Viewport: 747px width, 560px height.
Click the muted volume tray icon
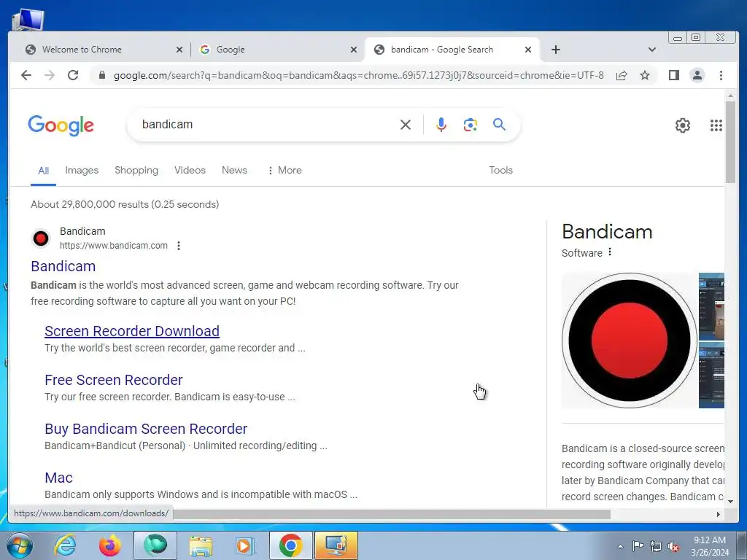click(673, 546)
